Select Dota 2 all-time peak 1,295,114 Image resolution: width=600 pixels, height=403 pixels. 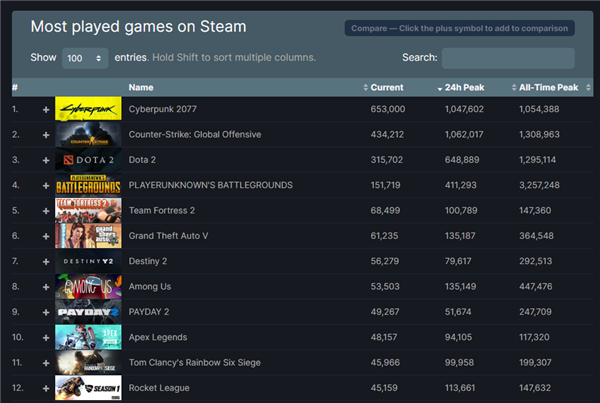[537, 160]
